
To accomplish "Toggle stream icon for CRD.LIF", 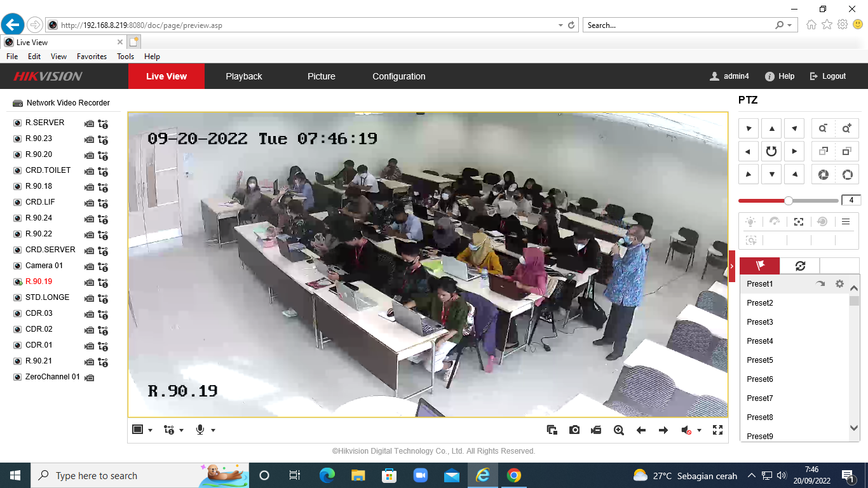I will (x=103, y=203).
